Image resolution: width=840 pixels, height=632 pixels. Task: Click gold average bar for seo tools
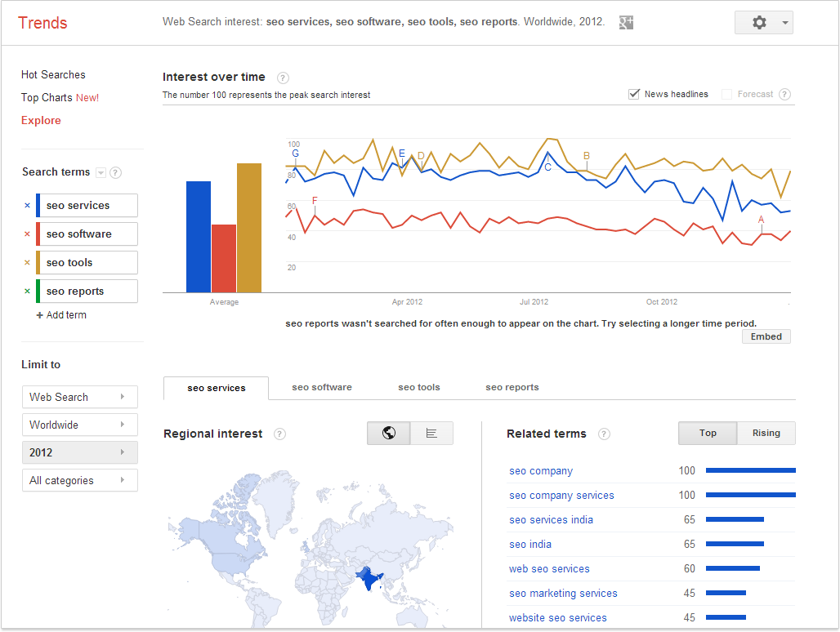(249, 228)
